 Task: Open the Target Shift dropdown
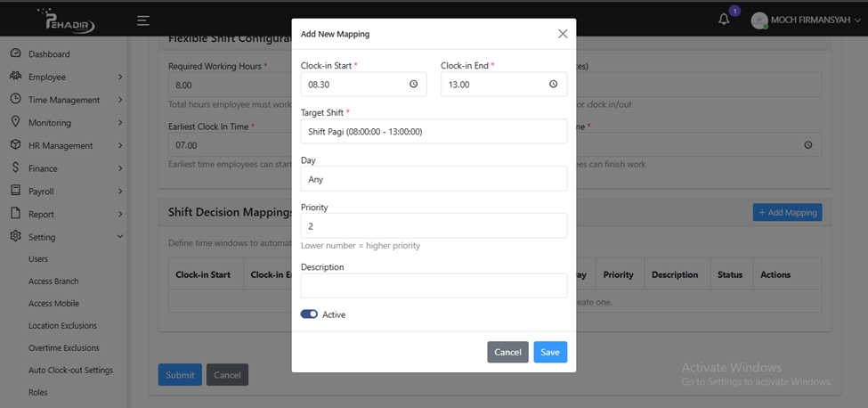434,131
